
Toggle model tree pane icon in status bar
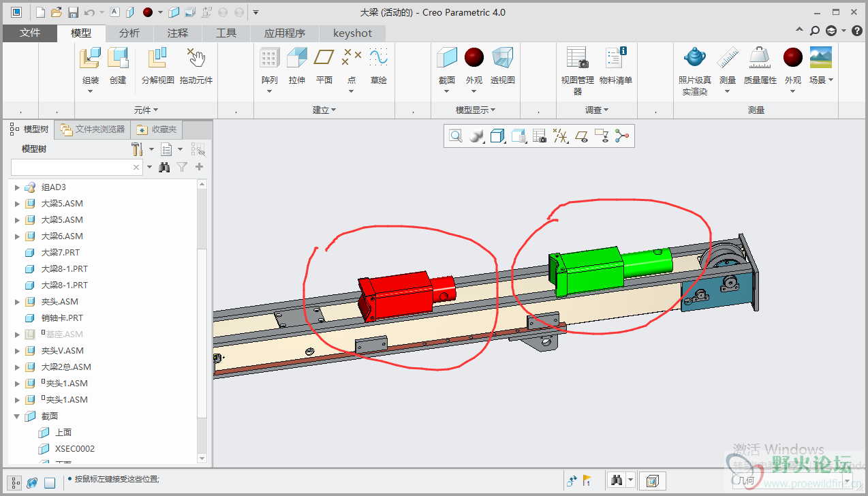point(16,482)
